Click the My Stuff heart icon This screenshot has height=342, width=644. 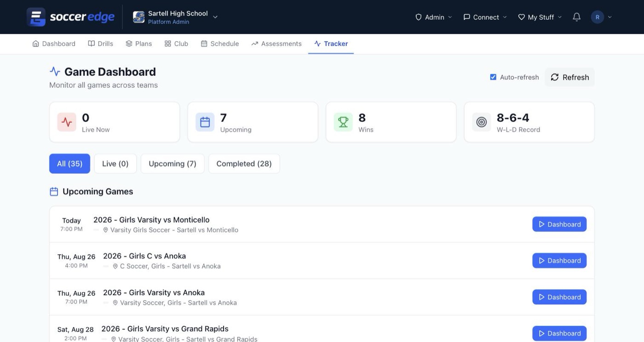click(521, 17)
